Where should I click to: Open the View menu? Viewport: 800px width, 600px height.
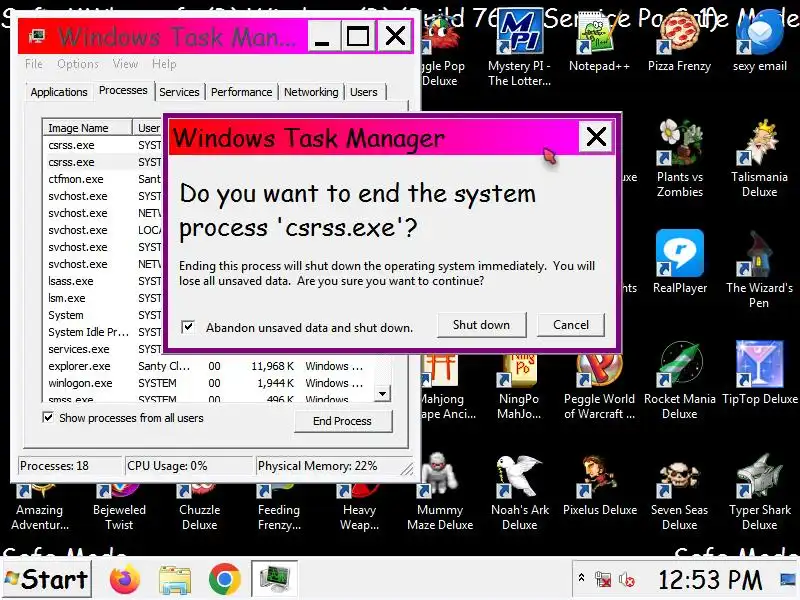click(x=126, y=64)
